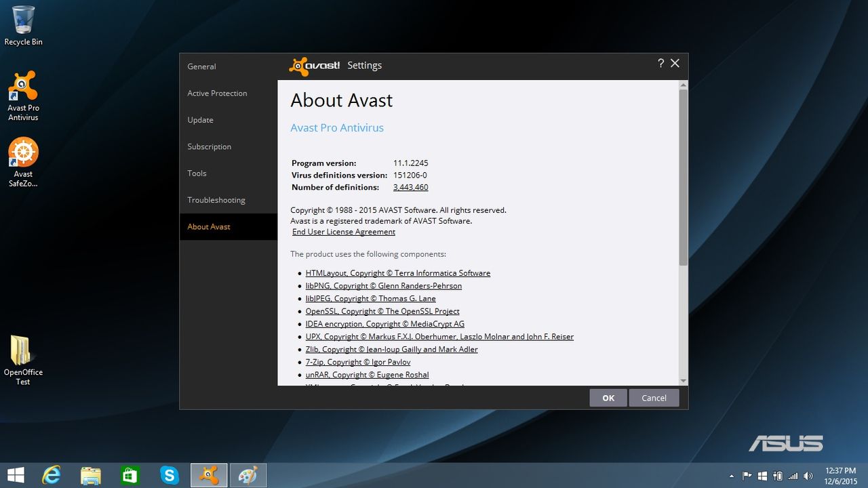
Task: Open the Windows Store taskbar icon
Action: tap(130, 475)
